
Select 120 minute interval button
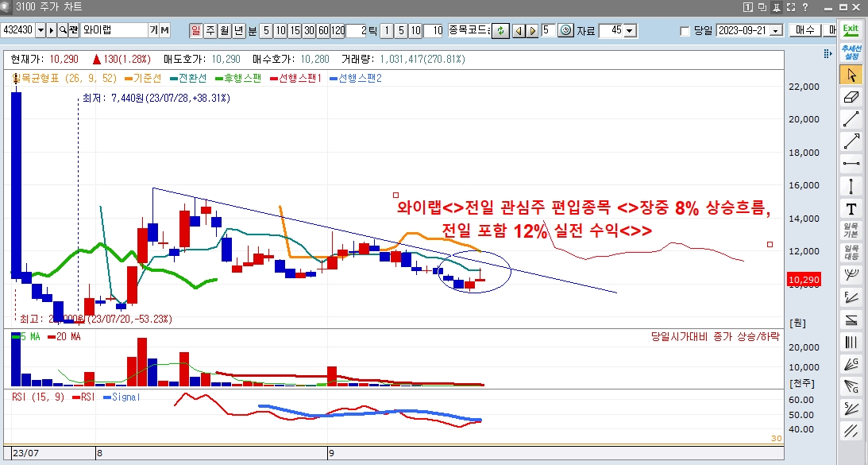tap(338, 30)
